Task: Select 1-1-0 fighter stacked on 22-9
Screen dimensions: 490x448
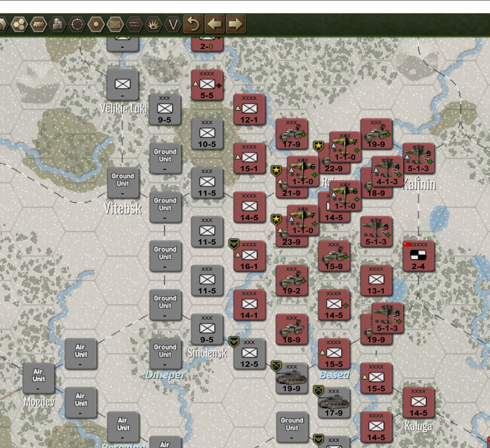Action: tap(345, 147)
